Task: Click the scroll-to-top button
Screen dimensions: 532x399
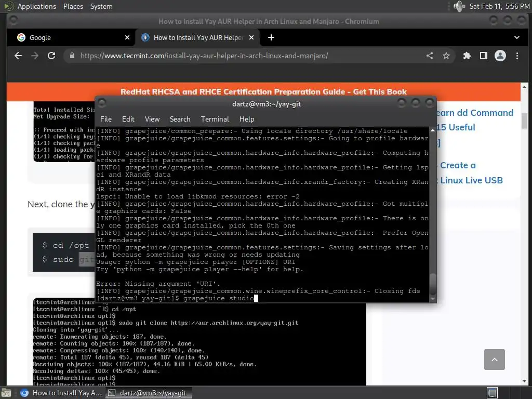Action: (x=495, y=360)
